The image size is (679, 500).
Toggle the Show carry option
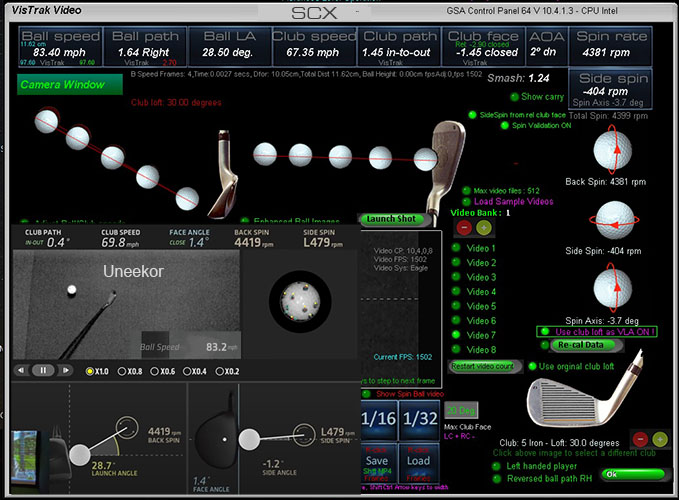click(515, 97)
